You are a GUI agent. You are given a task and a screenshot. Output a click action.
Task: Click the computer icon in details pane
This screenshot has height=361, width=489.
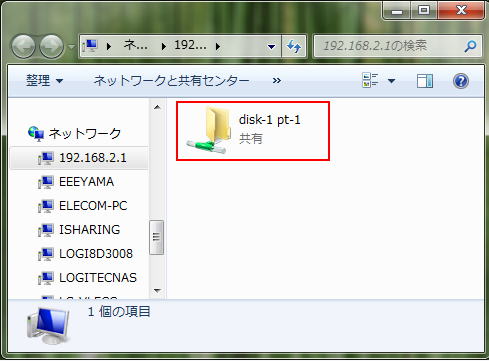click(x=48, y=325)
